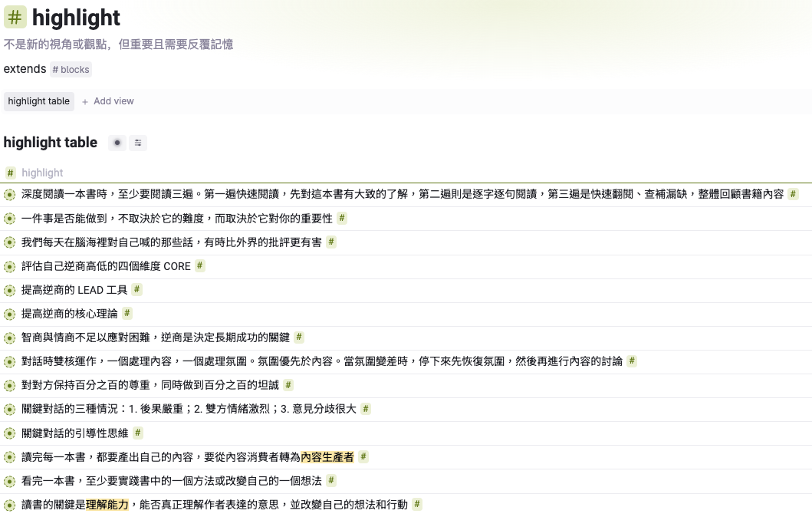Open the view options sliders icon
The image size is (812, 517).
coord(138,143)
